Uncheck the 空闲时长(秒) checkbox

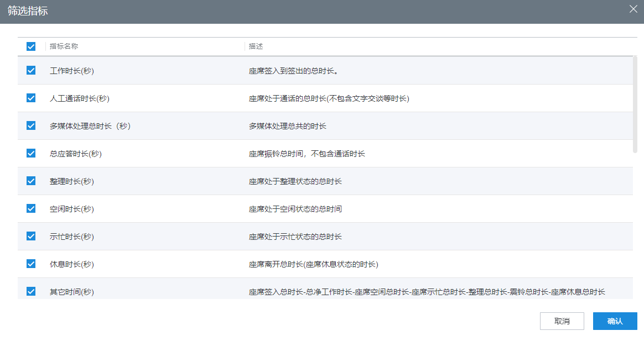pyautogui.click(x=31, y=208)
